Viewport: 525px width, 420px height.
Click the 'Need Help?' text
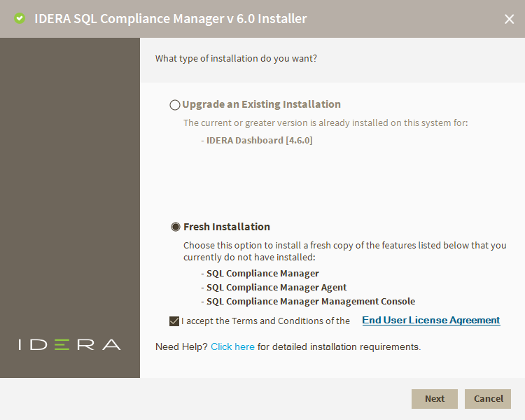click(x=181, y=346)
